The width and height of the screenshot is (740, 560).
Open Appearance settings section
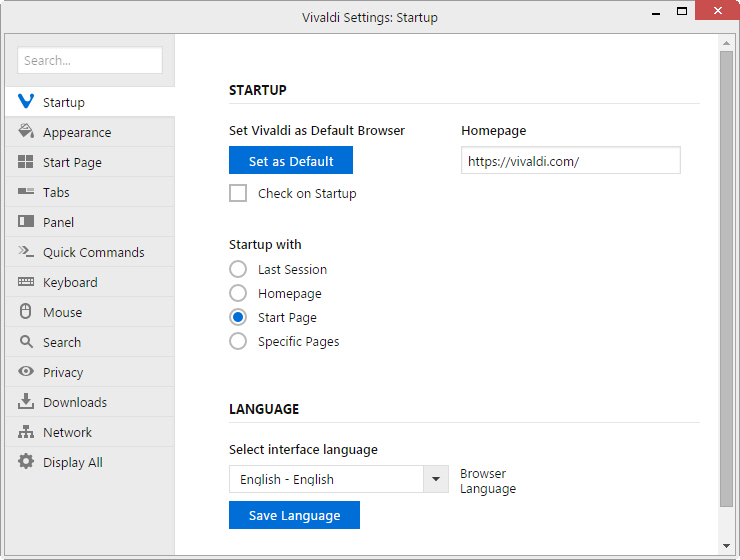tap(90, 132)
